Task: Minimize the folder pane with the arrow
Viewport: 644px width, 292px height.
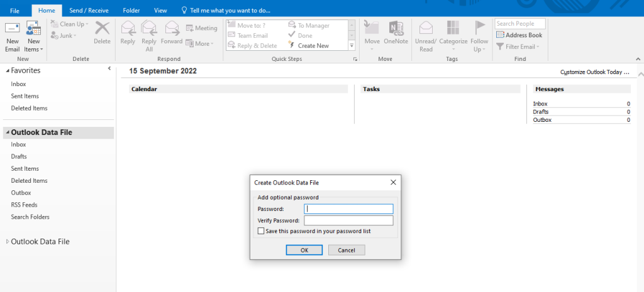Action: pos(109,68)
